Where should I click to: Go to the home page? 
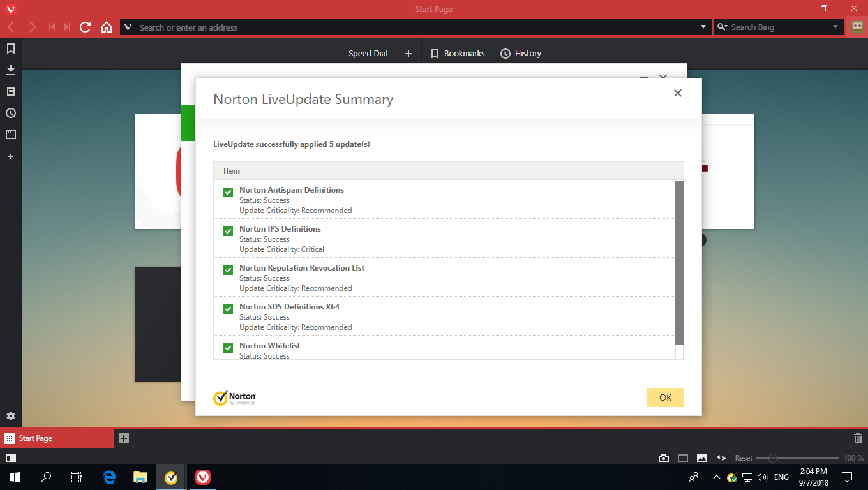coord(107,27)
